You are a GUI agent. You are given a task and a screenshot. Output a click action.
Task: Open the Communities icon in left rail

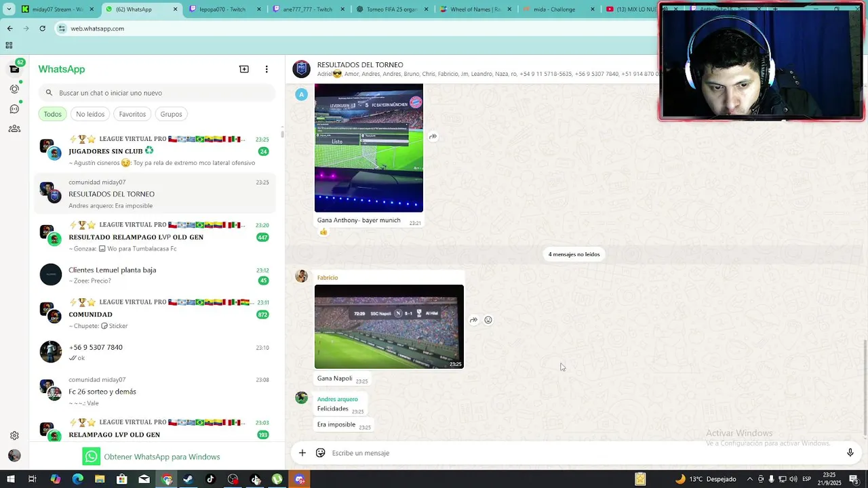pyautogui.click(x=14, y=129)
